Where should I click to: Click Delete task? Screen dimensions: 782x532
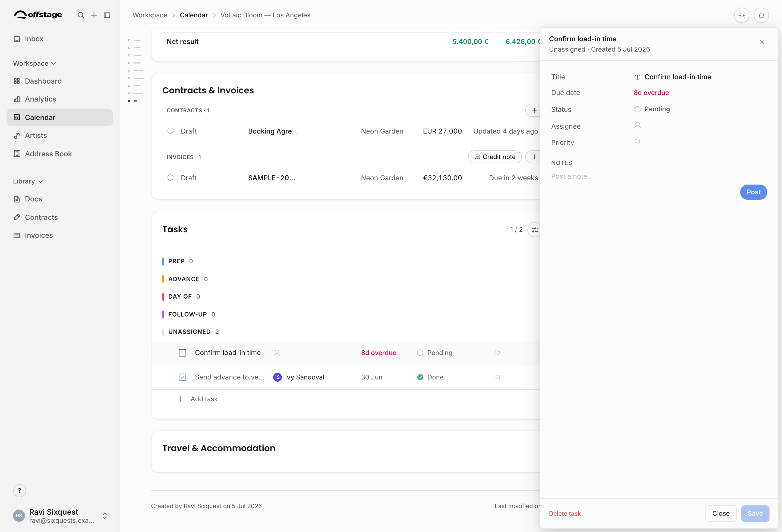click(565, 514)
